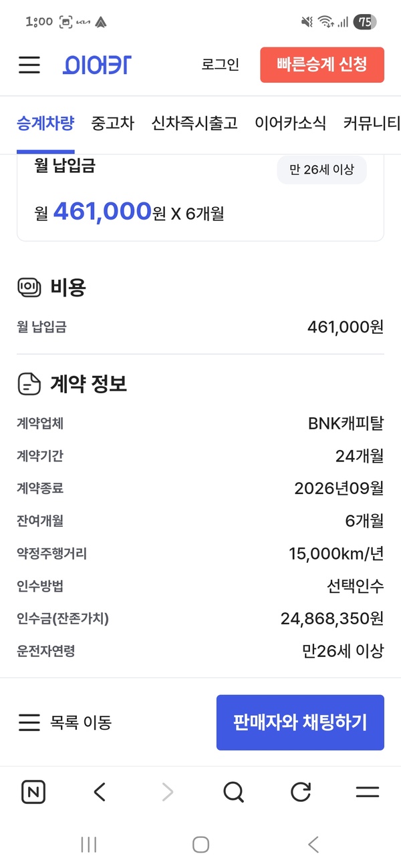The width and height of the screenshot is (401, 868).
Task: Tap 판매자와 채팅하기 button
Action: pos(300,722)
